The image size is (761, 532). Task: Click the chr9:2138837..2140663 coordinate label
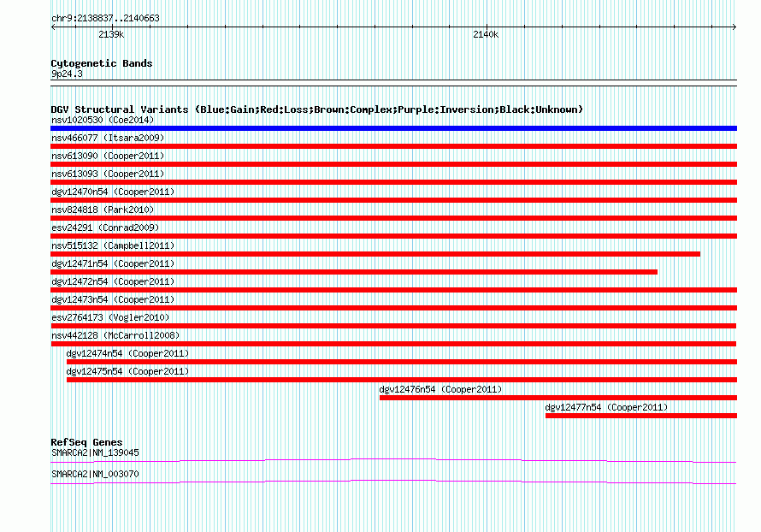click(x=105, y=18)
